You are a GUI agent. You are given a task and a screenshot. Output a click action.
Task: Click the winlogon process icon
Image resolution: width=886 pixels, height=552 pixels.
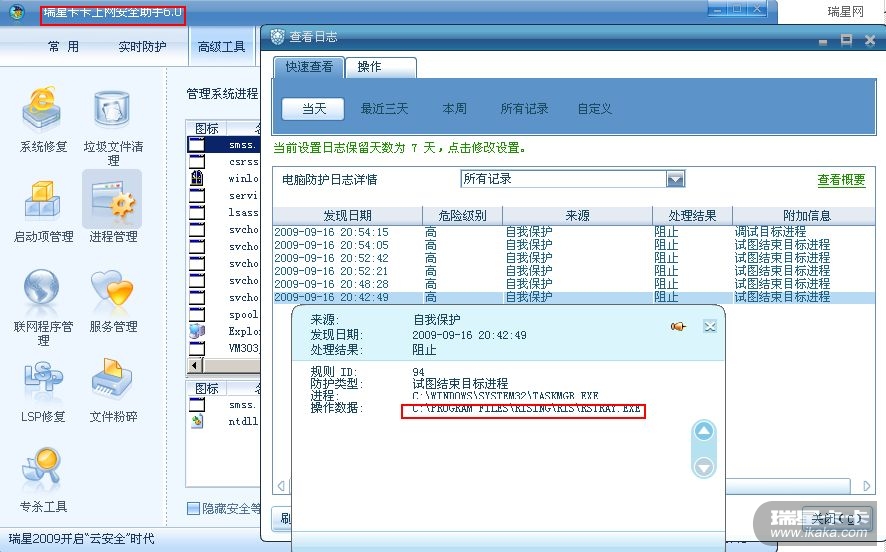coord(197,179)
